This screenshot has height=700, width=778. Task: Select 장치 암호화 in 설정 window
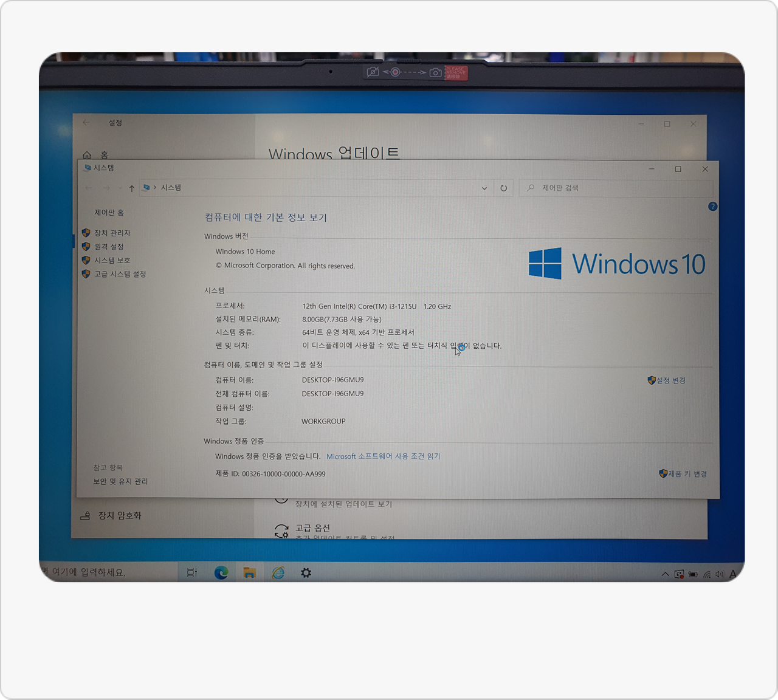click(x=111, y=516)
